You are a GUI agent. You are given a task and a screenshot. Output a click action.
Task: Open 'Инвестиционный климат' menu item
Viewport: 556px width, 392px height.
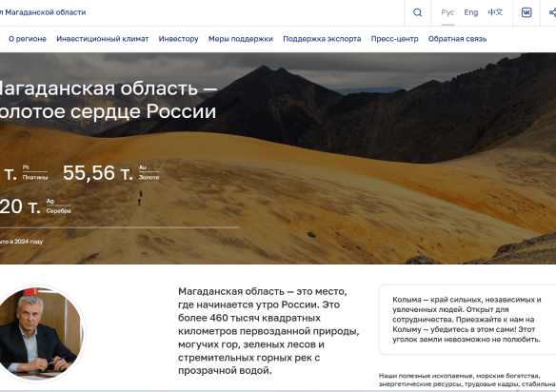click(103, 39)
